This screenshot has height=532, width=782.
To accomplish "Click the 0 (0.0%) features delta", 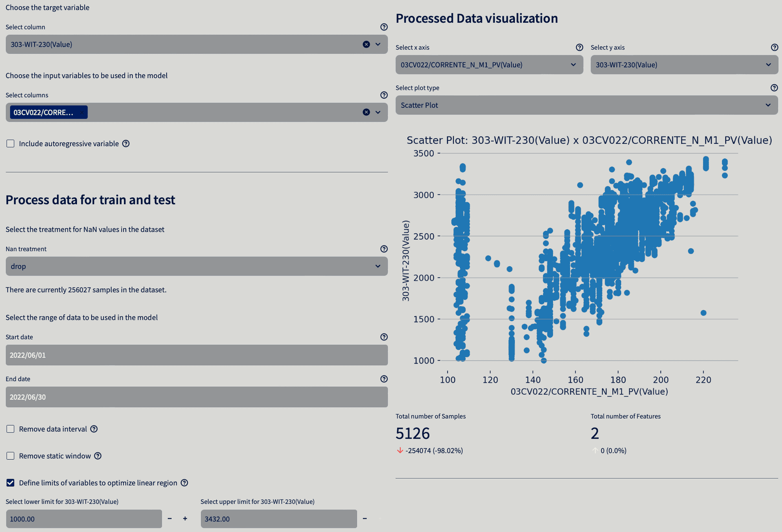I will [x=613, y=451].
